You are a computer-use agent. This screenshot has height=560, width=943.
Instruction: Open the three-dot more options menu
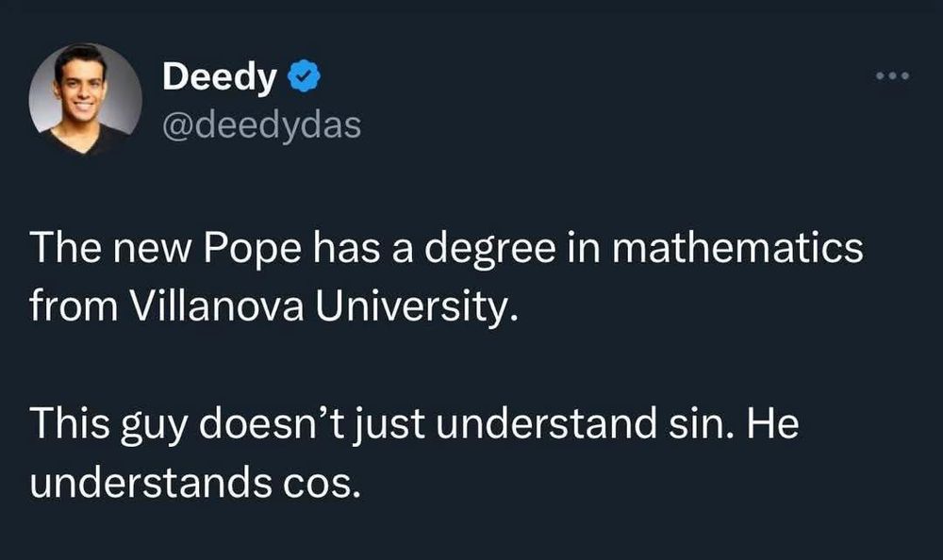tap(893, 75)
